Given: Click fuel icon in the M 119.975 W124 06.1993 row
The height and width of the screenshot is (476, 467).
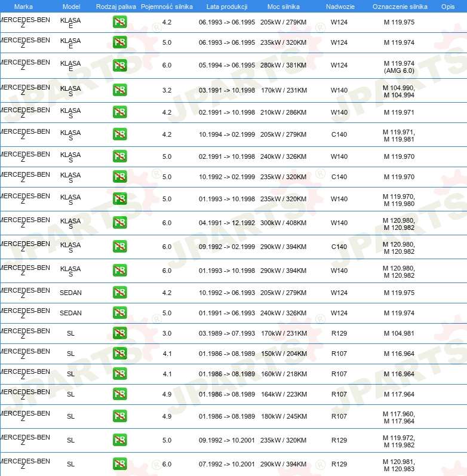Looking at the screenshot, I should 119,22.
